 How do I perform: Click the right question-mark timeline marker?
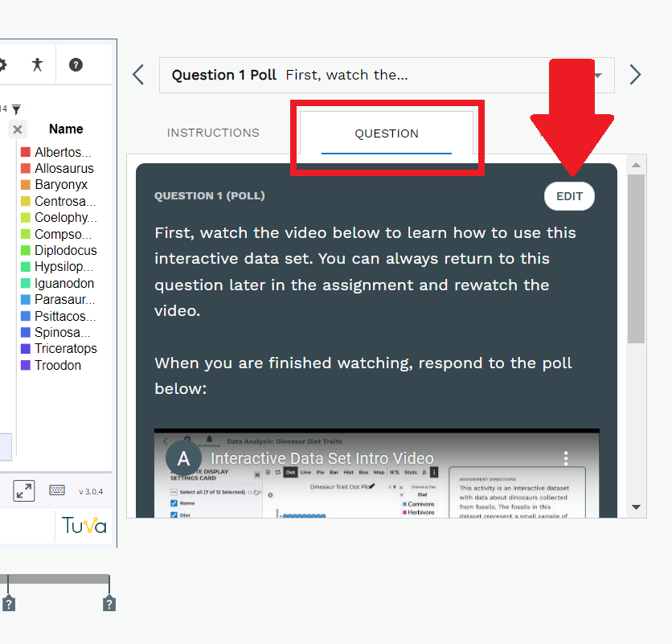pyautogui.click(x=109, y=604)
